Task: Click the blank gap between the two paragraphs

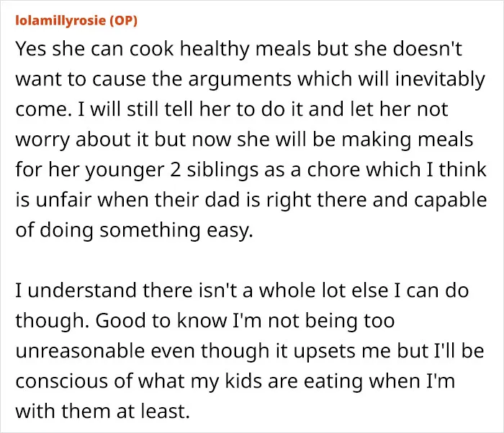Action: click(x=251, y=260)
